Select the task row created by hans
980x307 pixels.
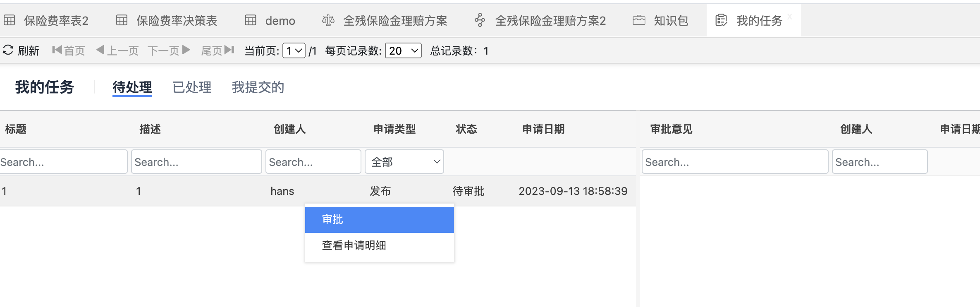click(x=282, y=191)
